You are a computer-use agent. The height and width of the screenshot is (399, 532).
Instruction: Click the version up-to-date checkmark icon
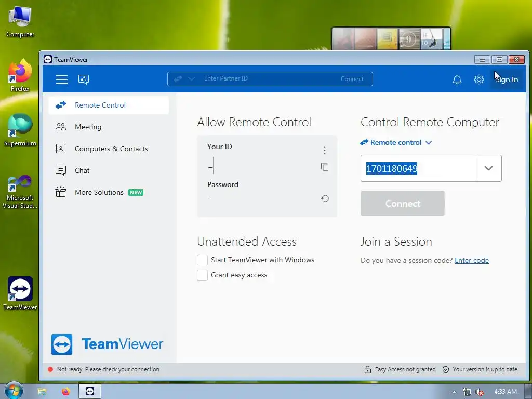click(446, 369)
